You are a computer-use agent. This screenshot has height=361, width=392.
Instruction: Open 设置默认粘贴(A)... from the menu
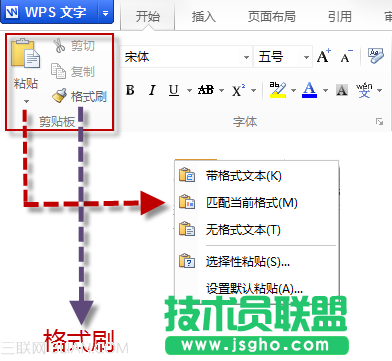coord(257,288)
